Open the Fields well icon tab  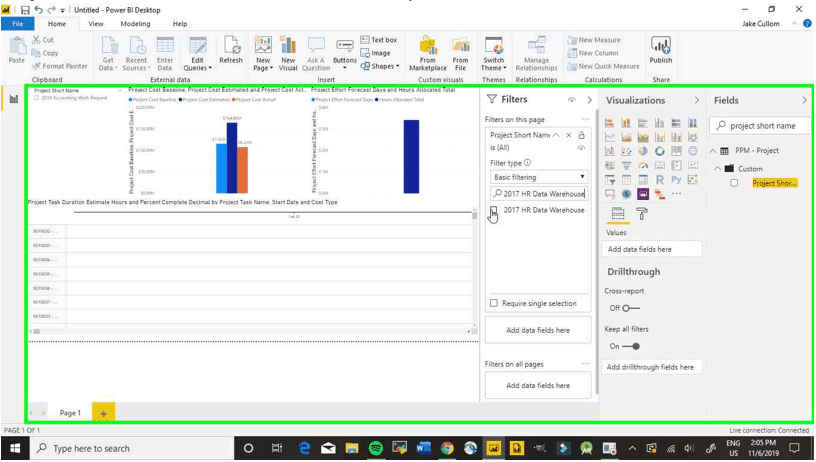point(618,213)
